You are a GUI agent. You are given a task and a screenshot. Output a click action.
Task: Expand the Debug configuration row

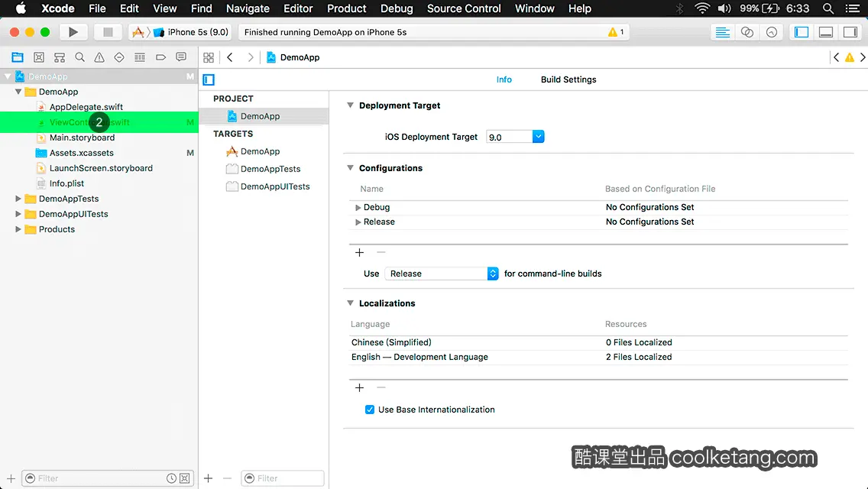click(358, 207)
